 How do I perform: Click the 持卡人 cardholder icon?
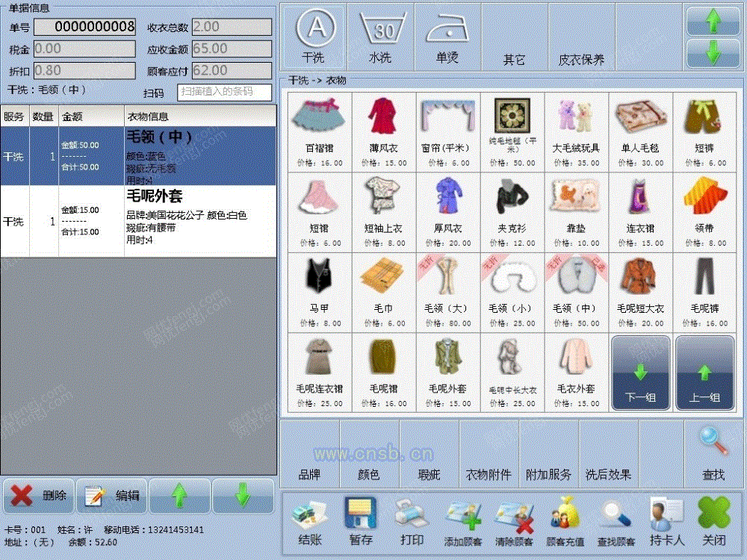(x=667, y=523)
